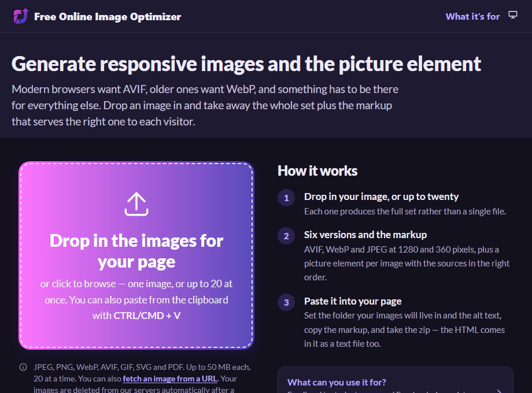Image resolution: width=532 pixels, height=393 pixels.
Task: Click the Six versions and the markup text
Action: tap(365, 235)
